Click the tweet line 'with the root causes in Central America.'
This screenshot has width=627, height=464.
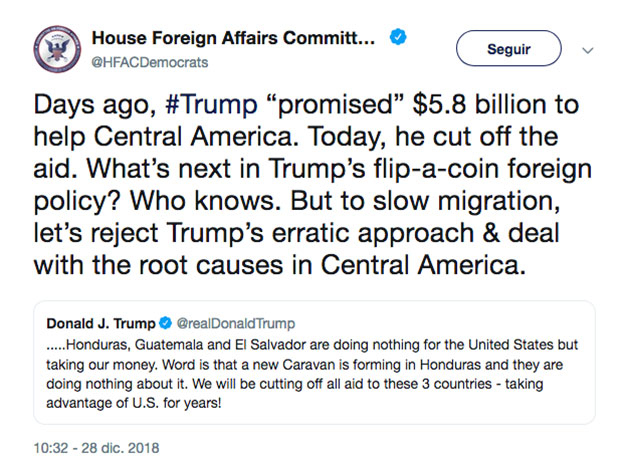(280, 265)
